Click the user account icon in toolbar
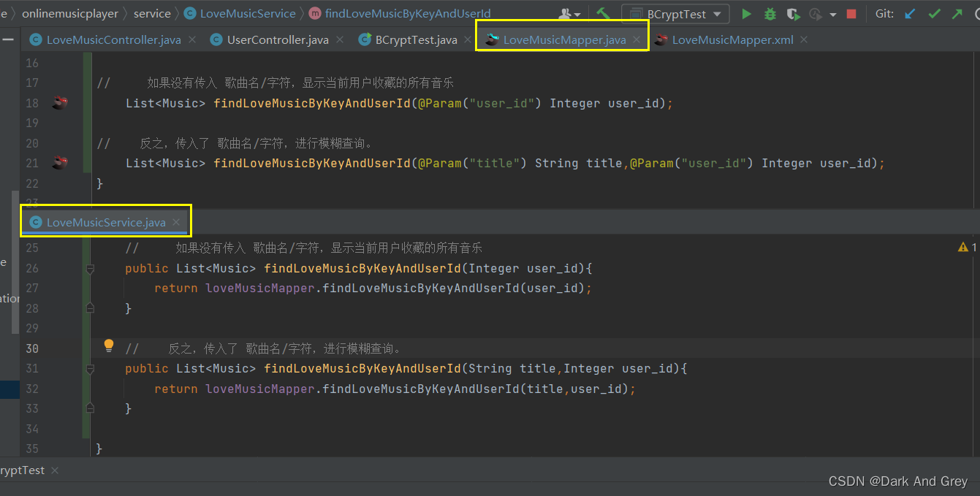980x496 pixels. 566,14
